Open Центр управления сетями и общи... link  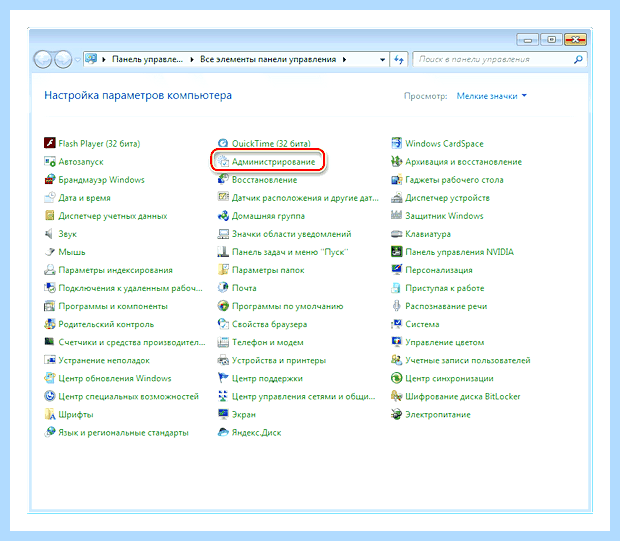303,396
